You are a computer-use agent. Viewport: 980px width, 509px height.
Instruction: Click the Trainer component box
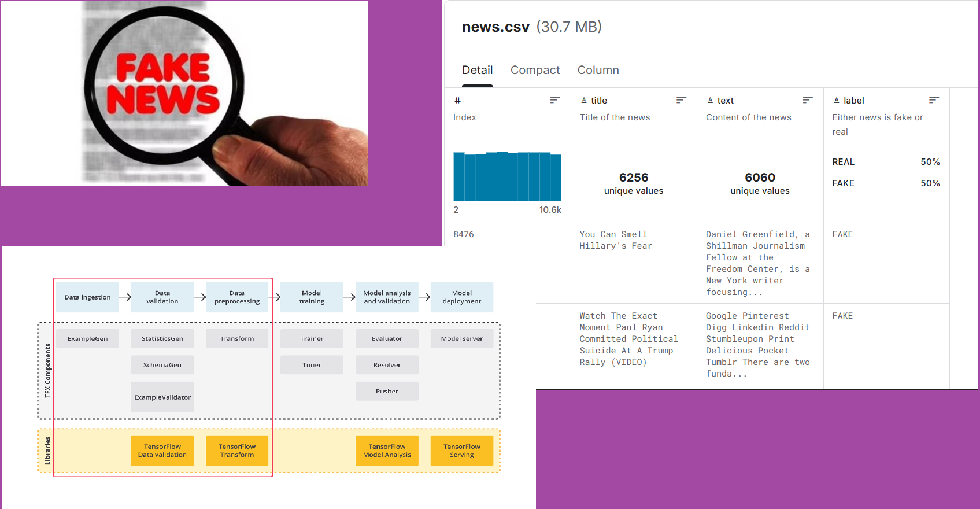click(x=312, y=338)
